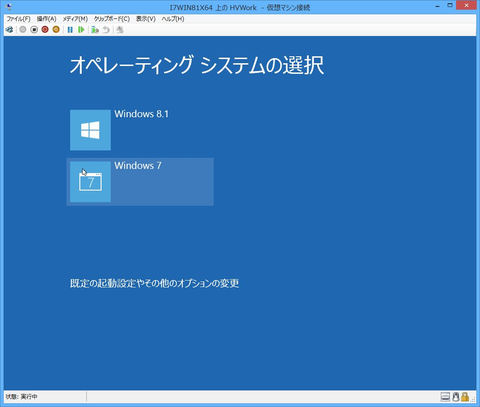Viewport: 480px width, 407px height.
Task: Click the Windows 7 text label
Action: coord(138,166)
